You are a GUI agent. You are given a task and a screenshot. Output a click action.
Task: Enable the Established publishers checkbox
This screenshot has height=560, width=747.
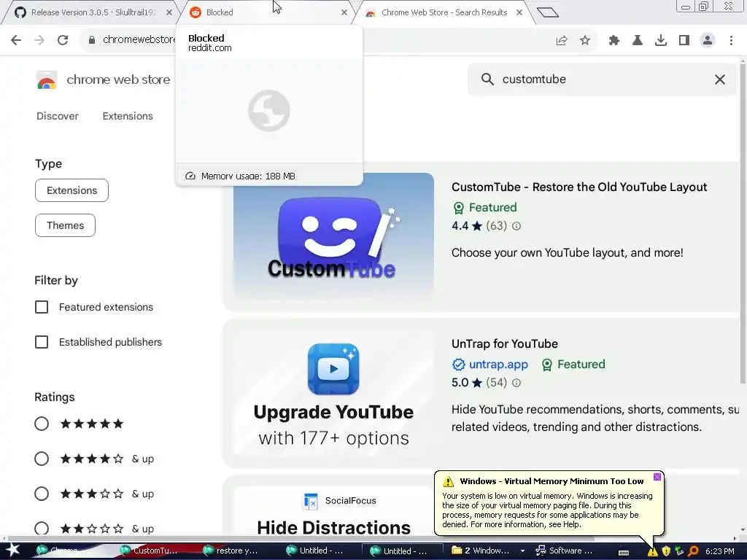(42, 343)
